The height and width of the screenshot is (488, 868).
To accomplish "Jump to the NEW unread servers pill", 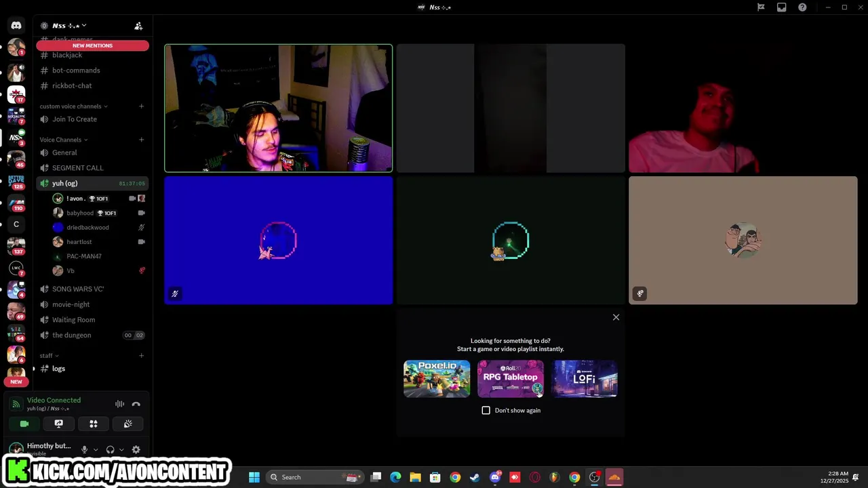I will click(x=16, y=382).
